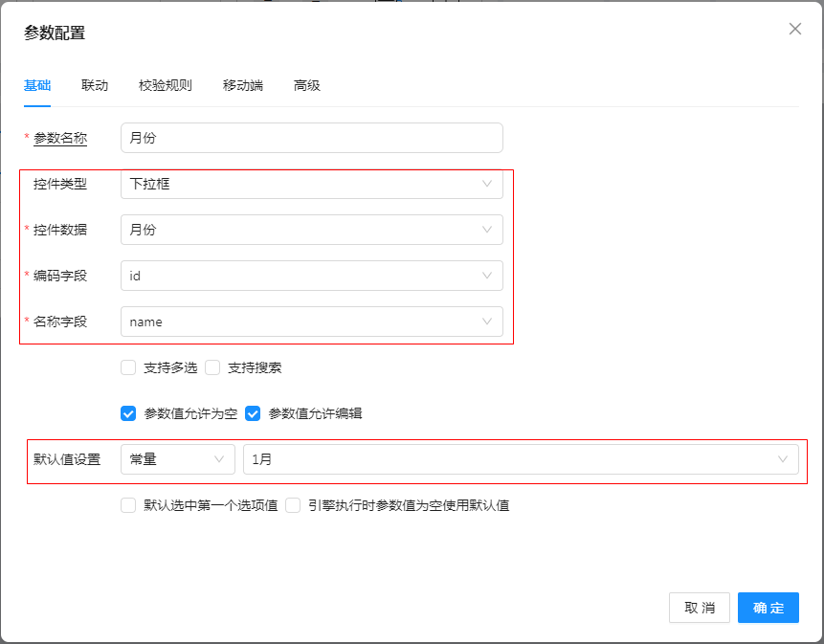Open the 校验规则 tab
This screenshot has width=824, height=644.
[165, 85]
